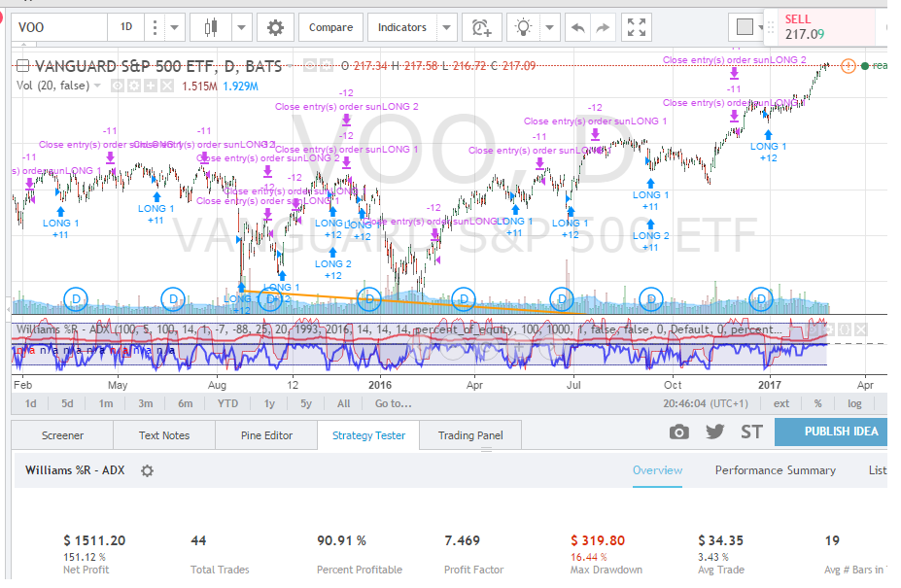The height and width of the screenshot is (588, 901).
Task: Click the grey layout square swatch
Action: [745, 27]
